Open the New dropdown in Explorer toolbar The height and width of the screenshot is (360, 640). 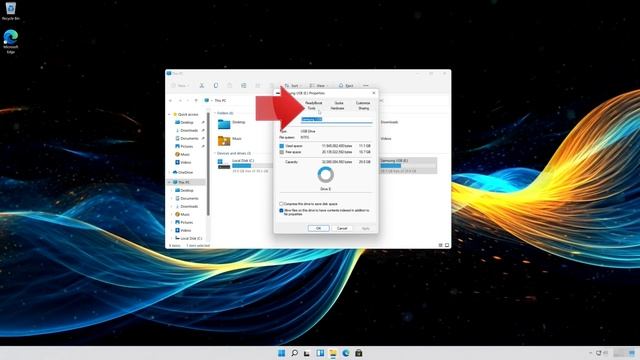coord(180,86)
